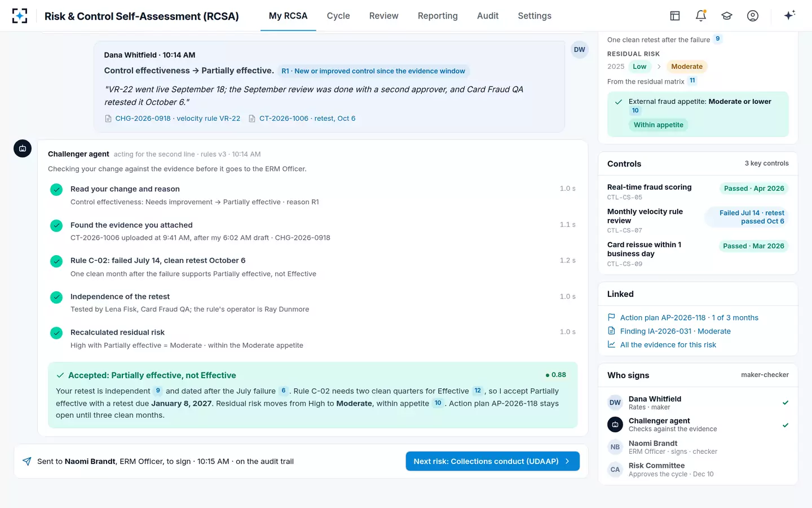Image resolution: width=812 pixels, height=508 pixels.
Task: Select Card reissue within 1 business day control
Action: (x=698, y=254)
